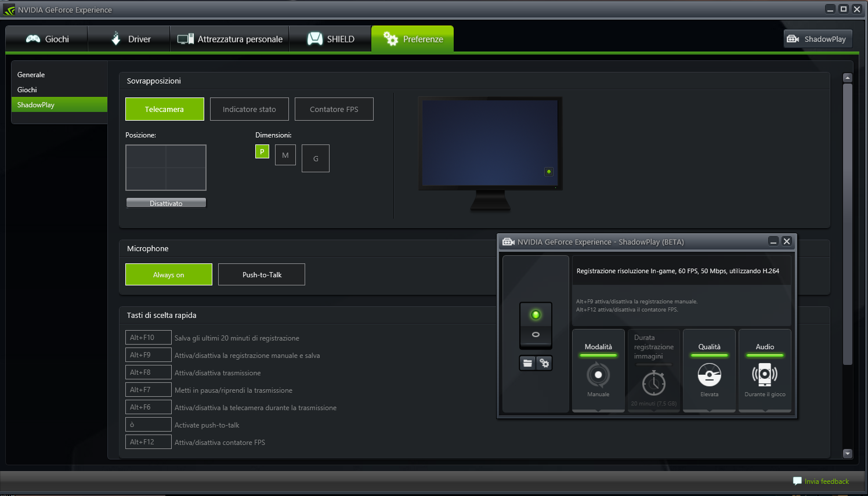Open ShadowPlay settings gear icon in popup

(544, 363)
